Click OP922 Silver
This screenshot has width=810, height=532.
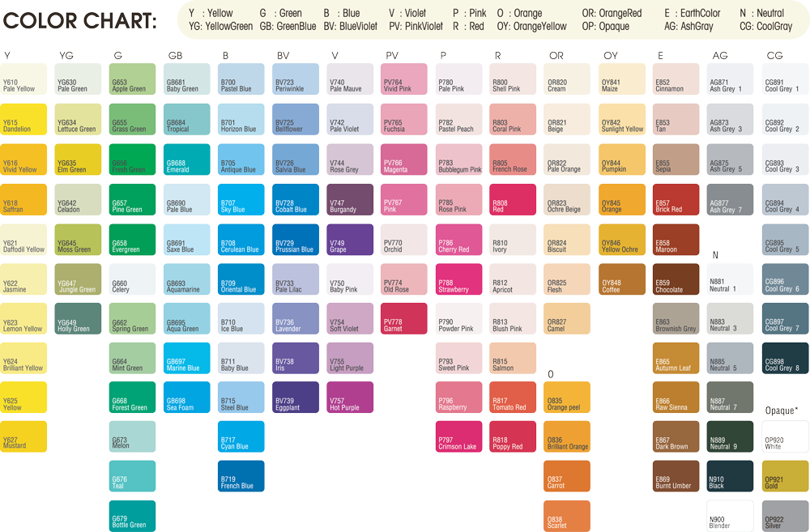pos(784,515)
